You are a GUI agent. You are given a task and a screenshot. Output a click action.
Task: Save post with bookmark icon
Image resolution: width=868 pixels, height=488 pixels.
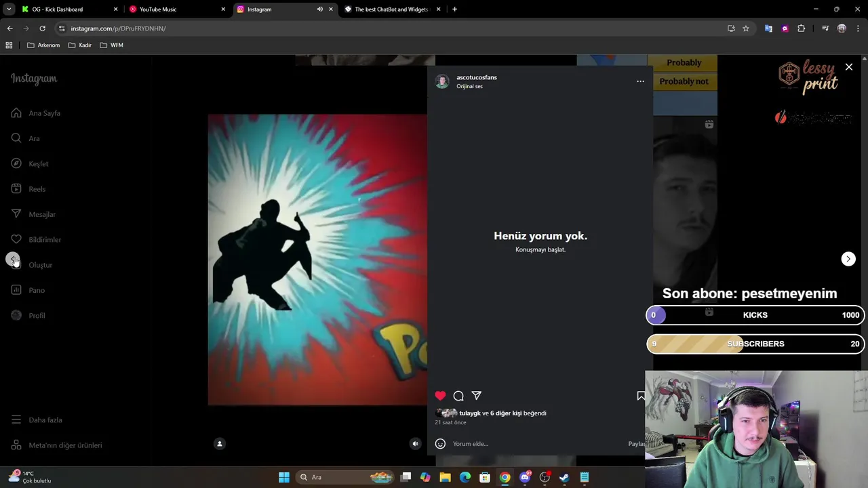(640, 396)
